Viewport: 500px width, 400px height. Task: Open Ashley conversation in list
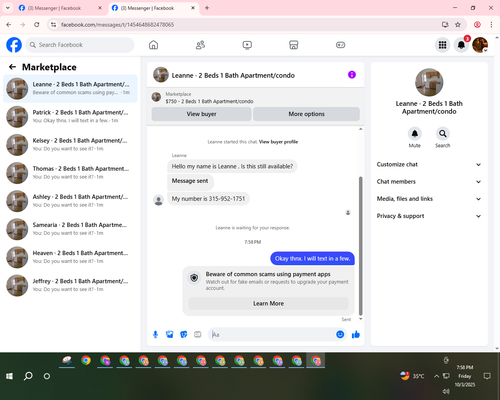(x=70, y=201)
